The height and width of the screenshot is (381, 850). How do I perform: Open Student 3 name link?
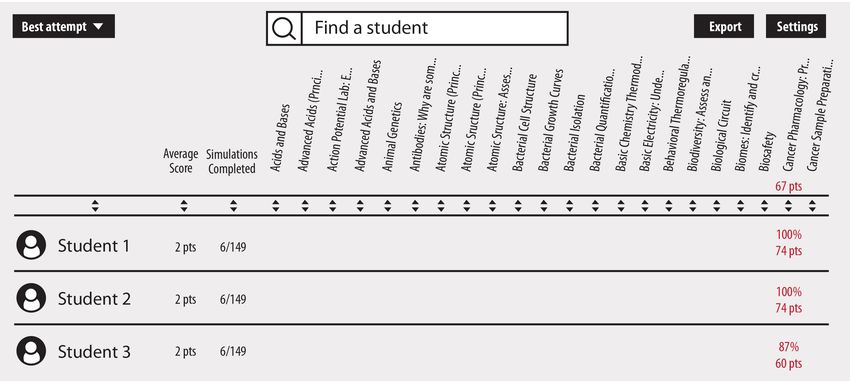click(94, 352)
